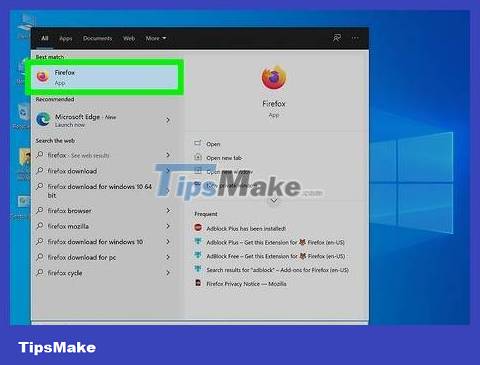Click search icon beside 'firefox download'
Screen dimensions: 480x365
[40, 171]
